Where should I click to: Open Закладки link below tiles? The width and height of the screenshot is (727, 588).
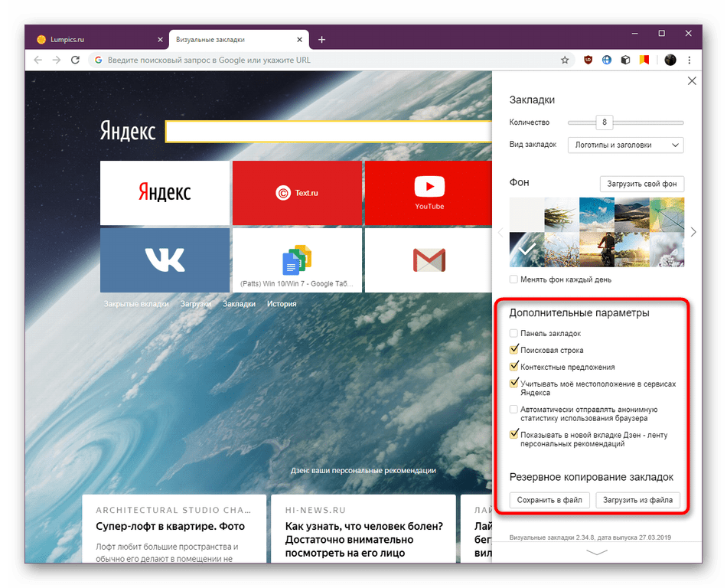239,304
